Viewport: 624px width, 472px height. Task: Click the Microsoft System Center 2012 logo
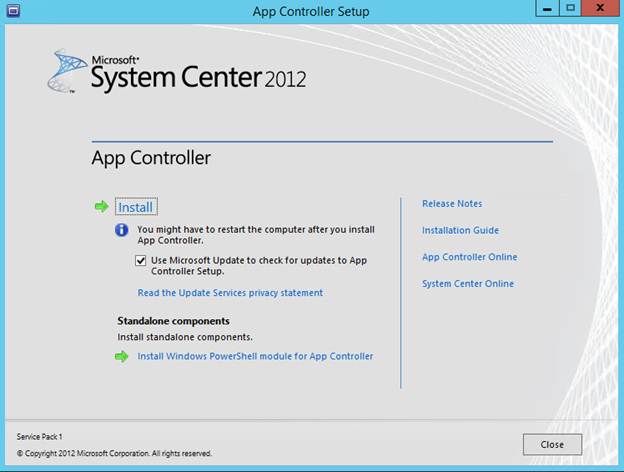[177, 72]
